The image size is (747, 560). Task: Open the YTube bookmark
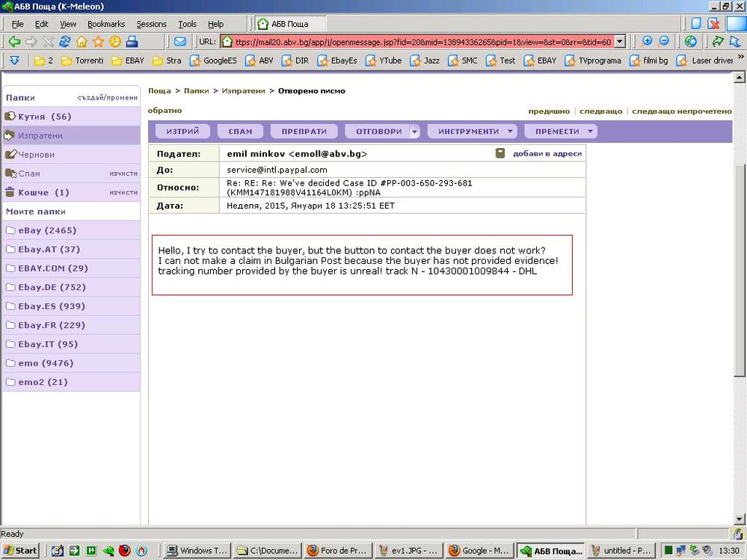tap(384, 61)
